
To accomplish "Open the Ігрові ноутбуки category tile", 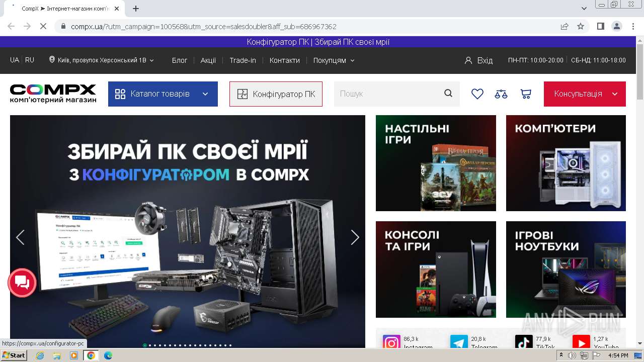I will tap(566, 269).
